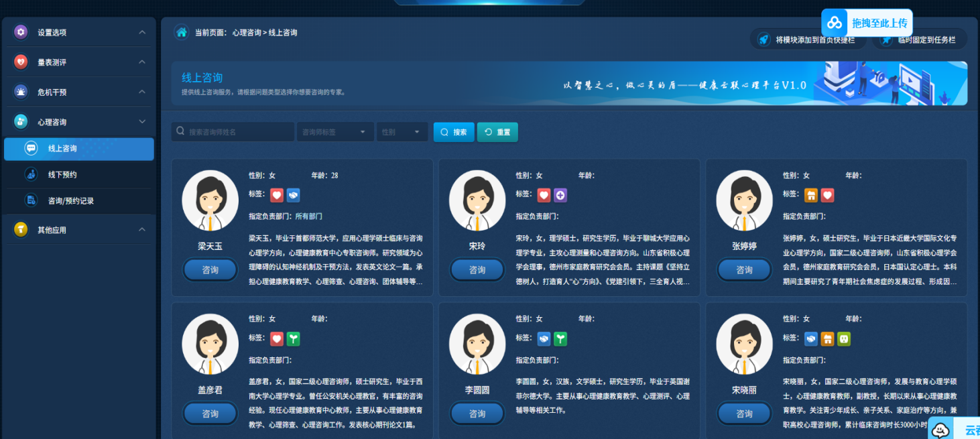
Task: Click the green sprout tag on 盖彦君's card
Action: click(293, 338)
